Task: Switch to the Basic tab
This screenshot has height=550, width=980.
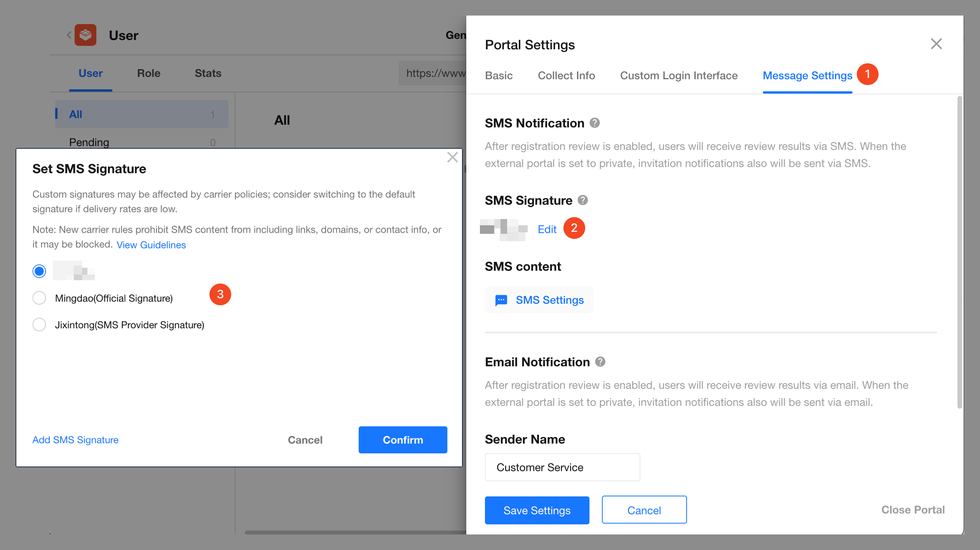Action: pyautogui.click(x=499, y=75)
